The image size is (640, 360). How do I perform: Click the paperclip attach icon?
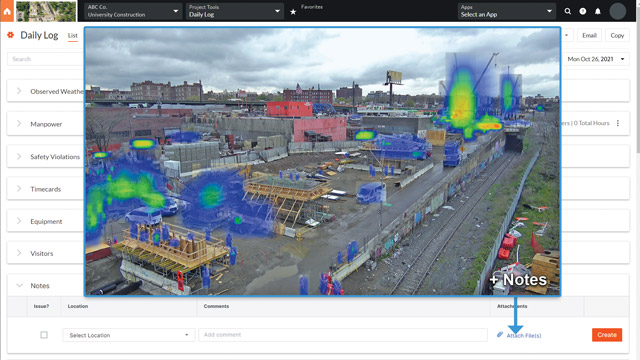[500, 335]
